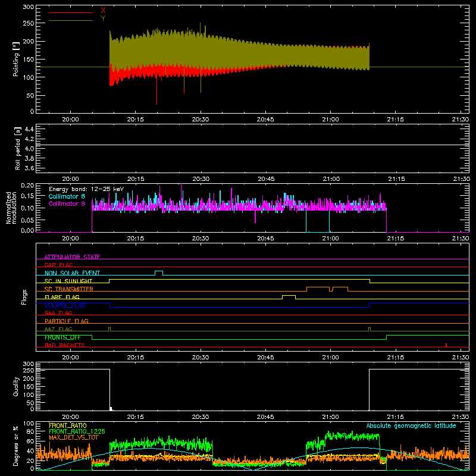Select the Roll period [s] axis title
Screen dimensions: 476x476
[17, 148]
